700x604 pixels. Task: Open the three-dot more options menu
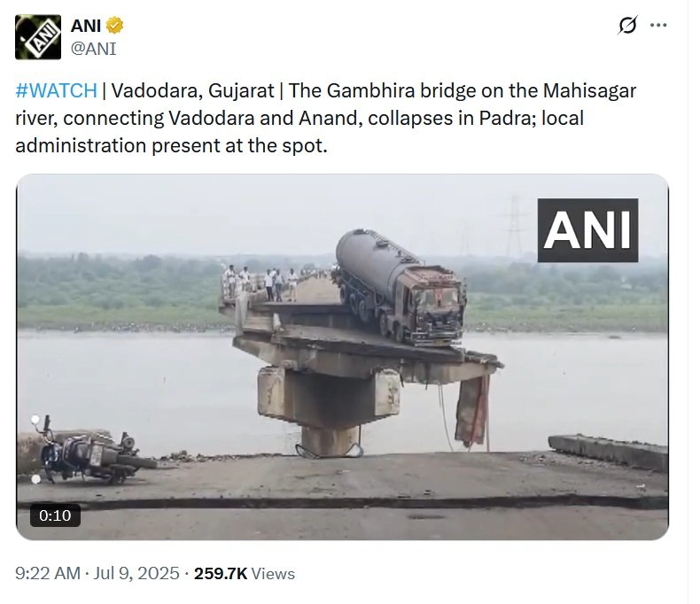pyautogui.click(x=658, y=26)
